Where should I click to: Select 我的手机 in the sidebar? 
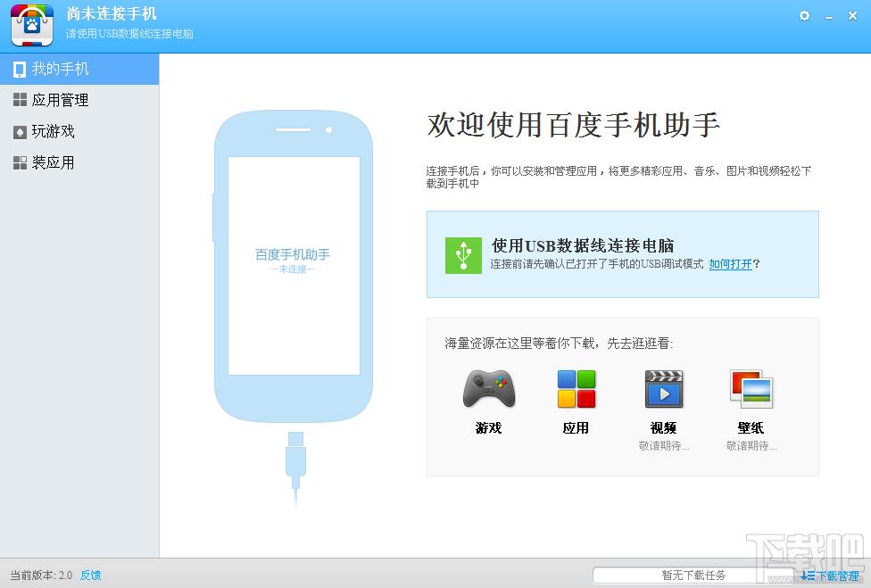click(79, 69)
